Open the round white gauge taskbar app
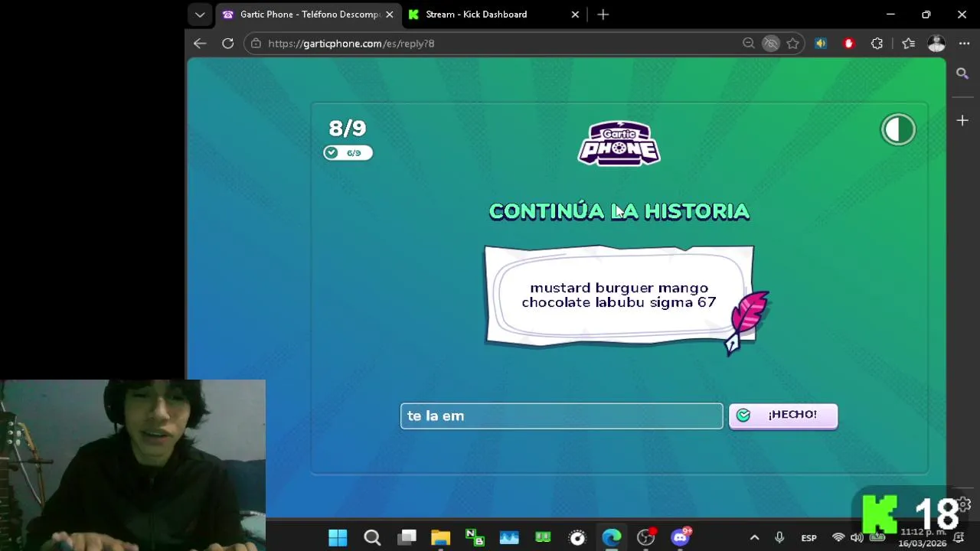980x551 pixels. 577,537
